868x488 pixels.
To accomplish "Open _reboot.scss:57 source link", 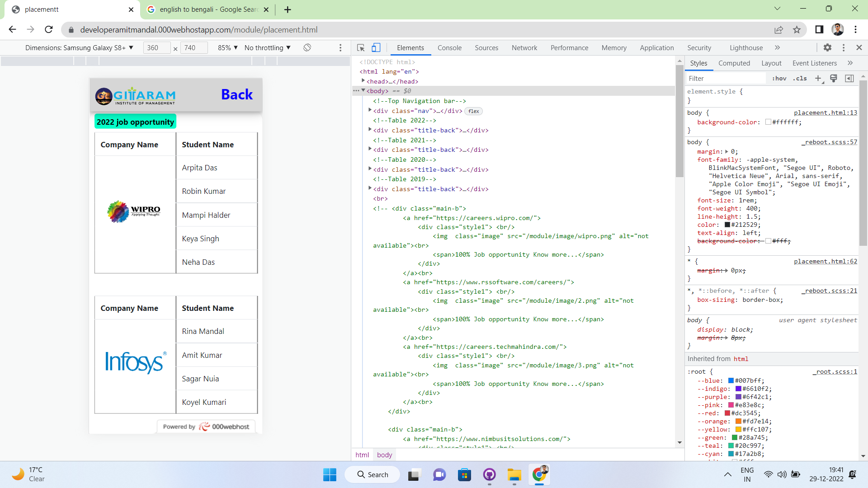I will pos(830,142).
